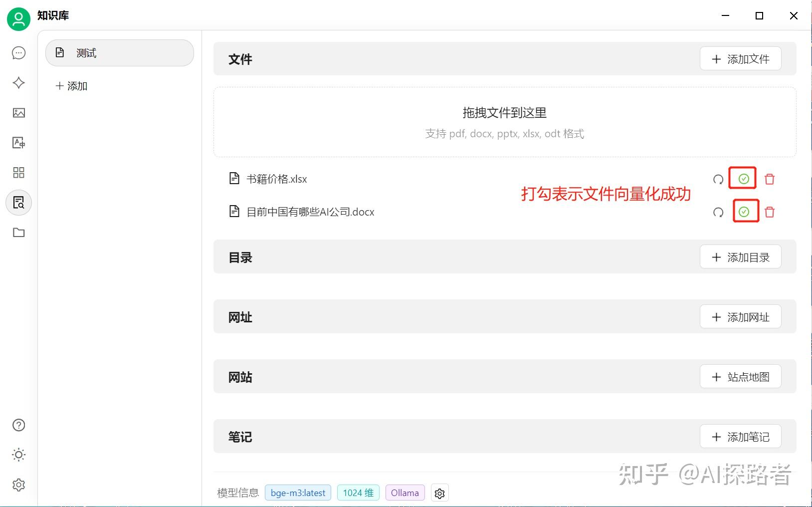Open the image painting sidebar icon
812x507 pixels.
pyautogui.click(x=19, y=113)
